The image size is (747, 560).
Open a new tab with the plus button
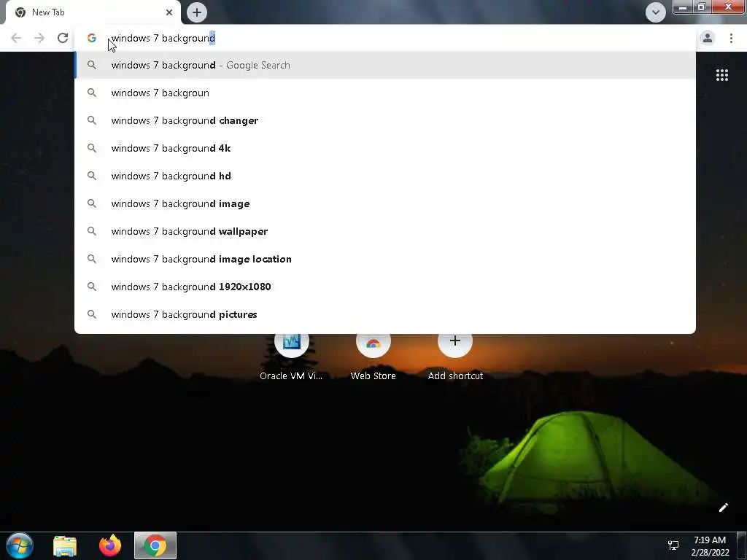click(197, 12)
